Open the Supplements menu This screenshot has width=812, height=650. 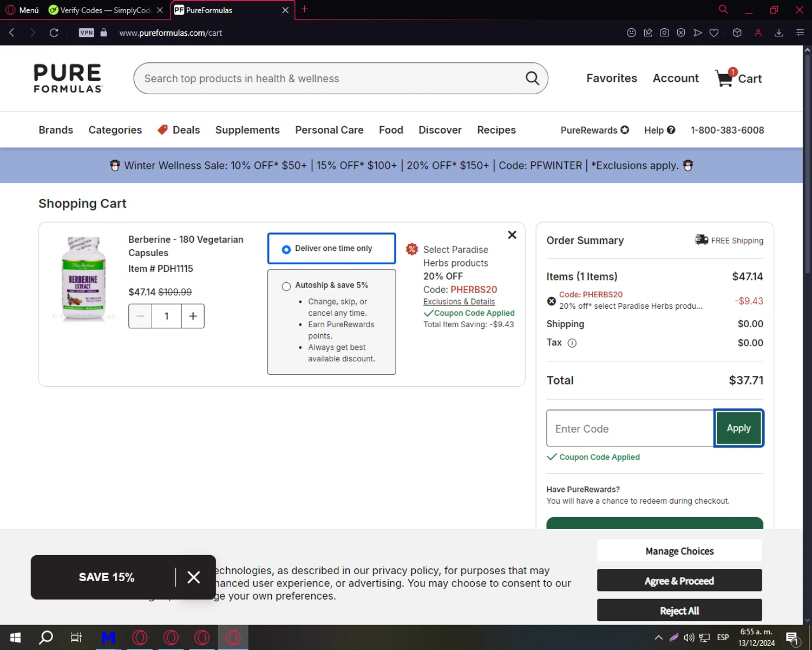pyautogui.click(x=247, y=130)
